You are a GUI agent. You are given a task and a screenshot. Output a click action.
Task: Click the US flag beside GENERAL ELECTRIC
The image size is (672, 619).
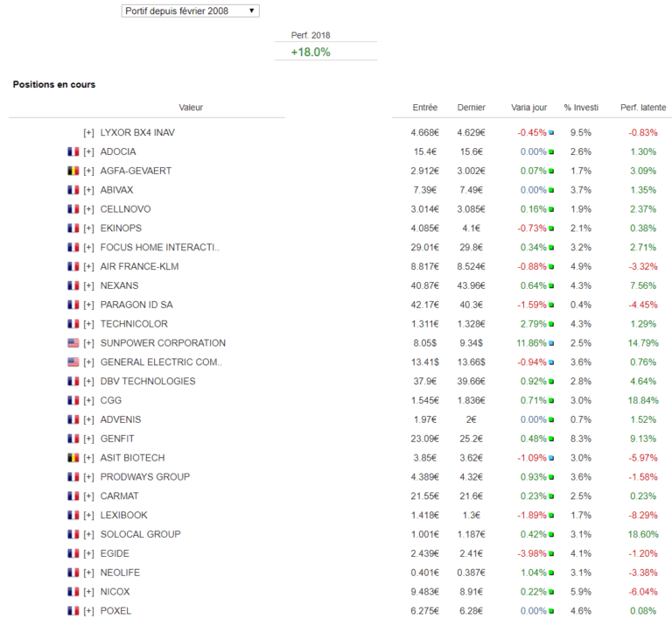(73, 362)
